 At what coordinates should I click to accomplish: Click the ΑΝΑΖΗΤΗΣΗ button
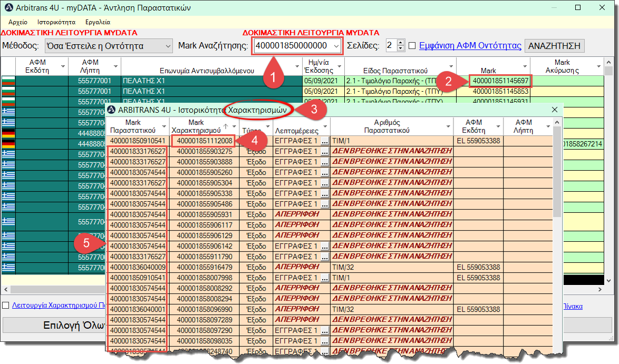[554, 46]
